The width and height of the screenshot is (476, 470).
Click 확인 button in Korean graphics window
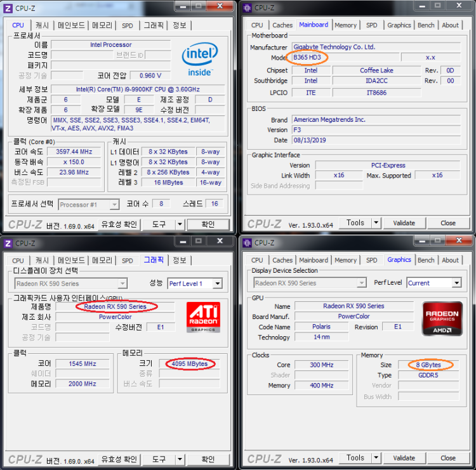pos(208,459)
